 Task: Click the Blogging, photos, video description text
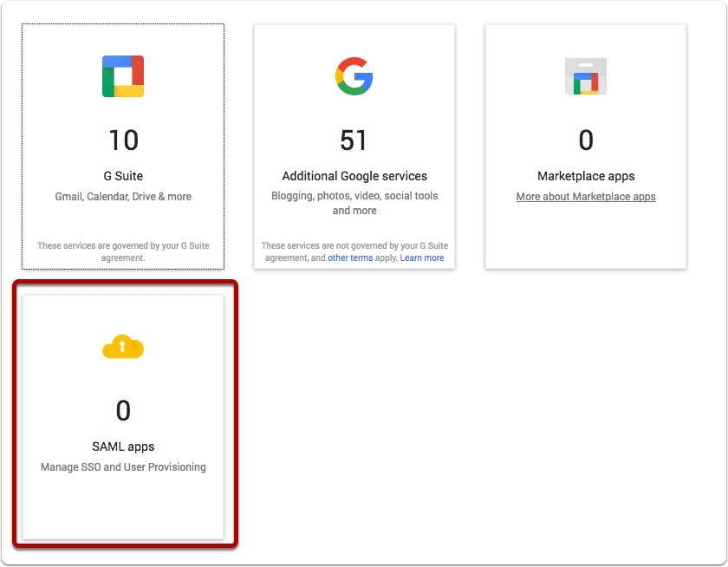coord(354,203)
